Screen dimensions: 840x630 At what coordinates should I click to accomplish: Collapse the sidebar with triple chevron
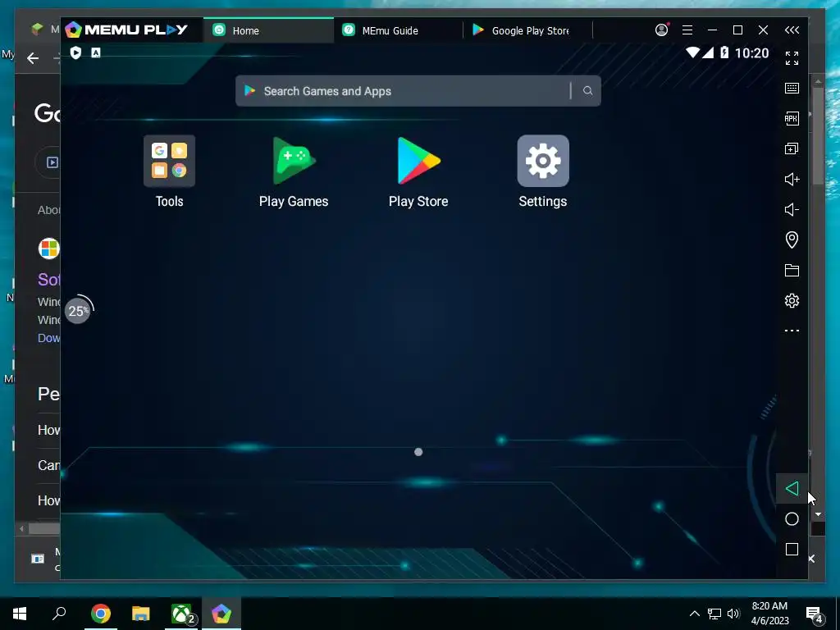coord(792,30)
